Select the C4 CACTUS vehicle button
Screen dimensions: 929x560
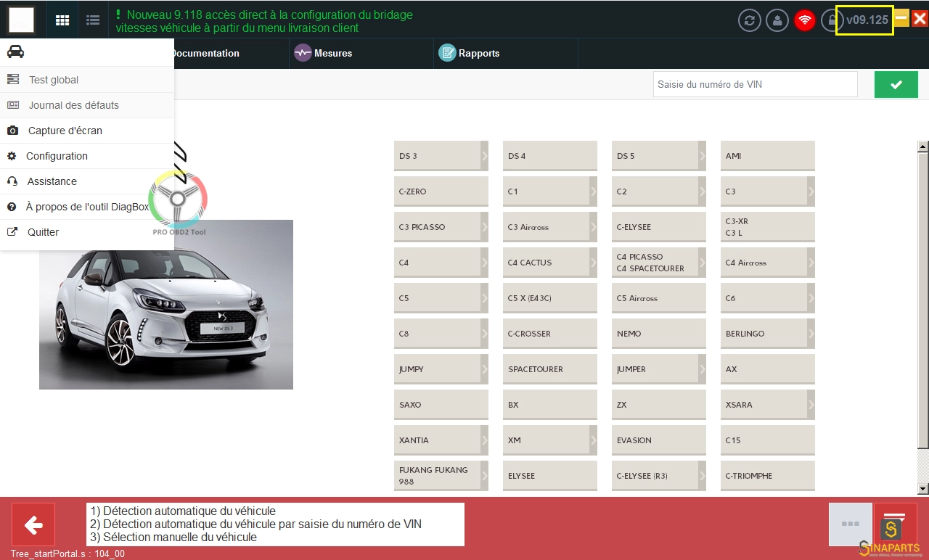coord(550,263)
